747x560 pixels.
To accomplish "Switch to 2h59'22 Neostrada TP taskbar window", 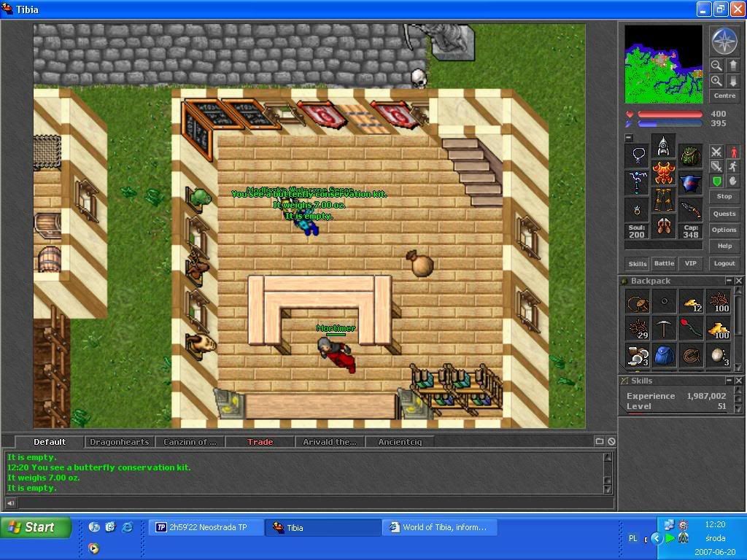I will coord(208,527).
